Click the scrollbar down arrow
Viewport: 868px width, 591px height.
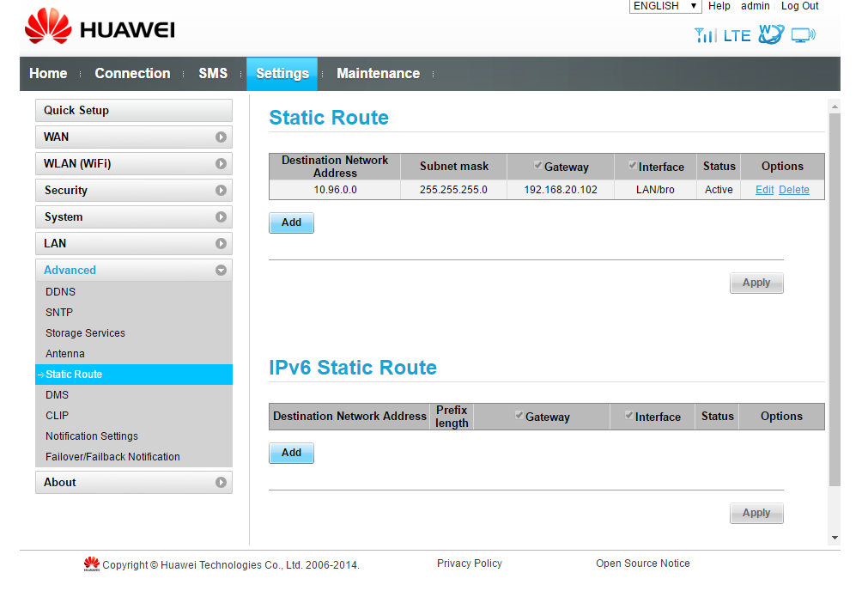(x=835, y=538)
